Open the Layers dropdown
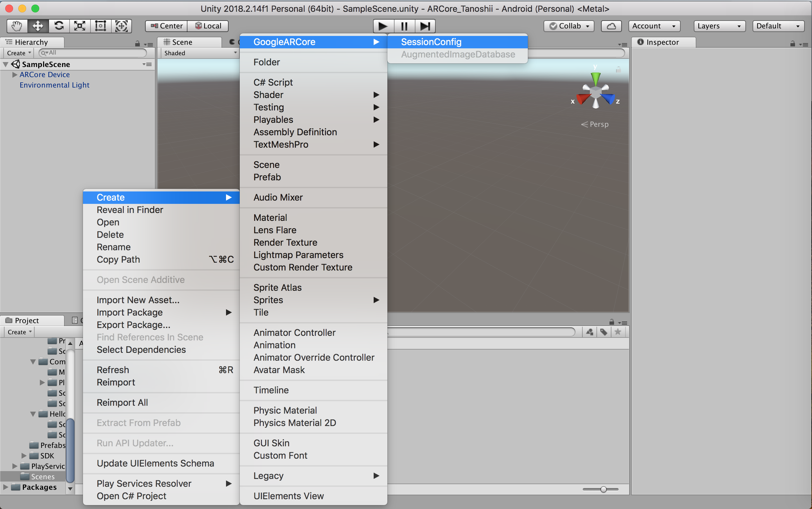The image size is (812, 509). pyautogui.click(x=719, y=26)
